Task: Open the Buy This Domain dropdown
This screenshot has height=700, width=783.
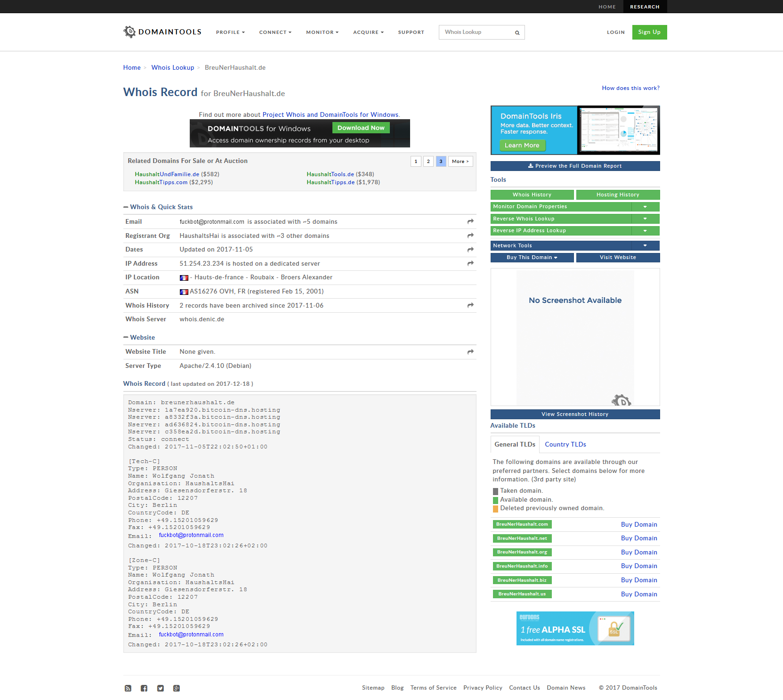Action: 532,258
